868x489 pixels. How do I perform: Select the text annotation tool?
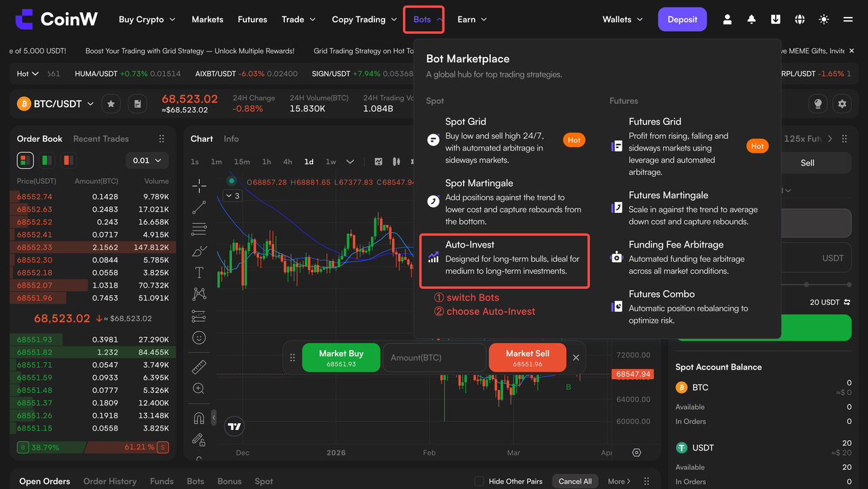199,273
